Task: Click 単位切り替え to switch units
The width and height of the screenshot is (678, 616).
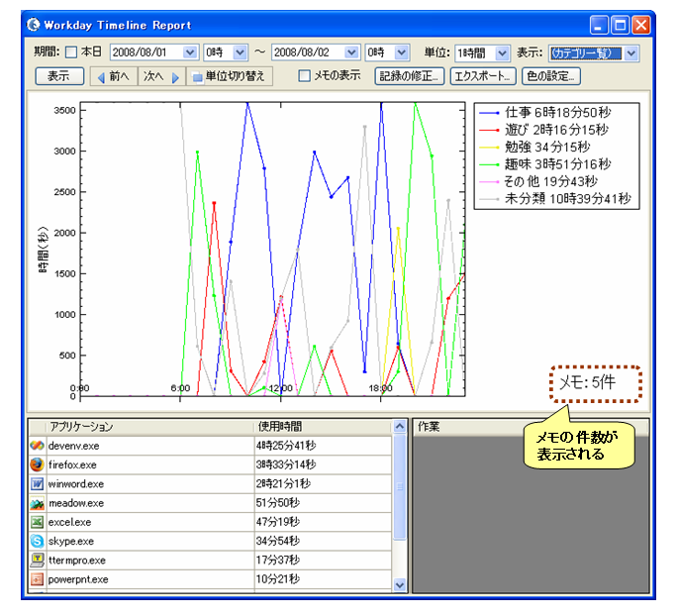Action: pyautogui.click(x=230, y=76)
